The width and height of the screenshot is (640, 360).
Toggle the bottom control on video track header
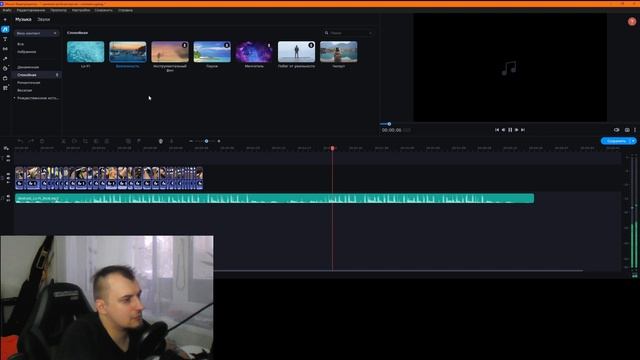tap(8, 182)
